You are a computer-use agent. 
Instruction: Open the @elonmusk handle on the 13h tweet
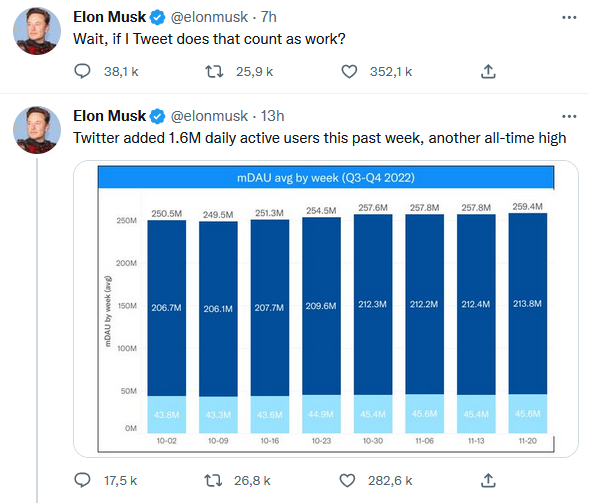click(209, 116)
